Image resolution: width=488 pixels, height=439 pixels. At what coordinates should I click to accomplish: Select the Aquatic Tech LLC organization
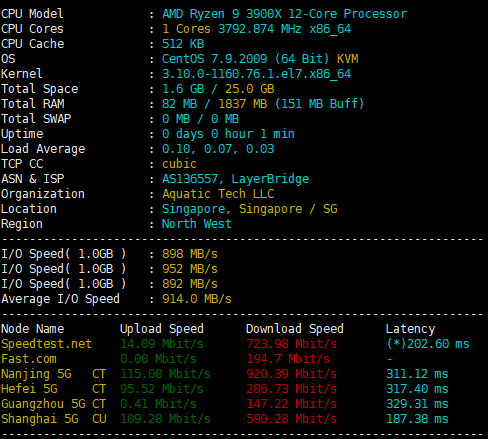click(218, 194)
